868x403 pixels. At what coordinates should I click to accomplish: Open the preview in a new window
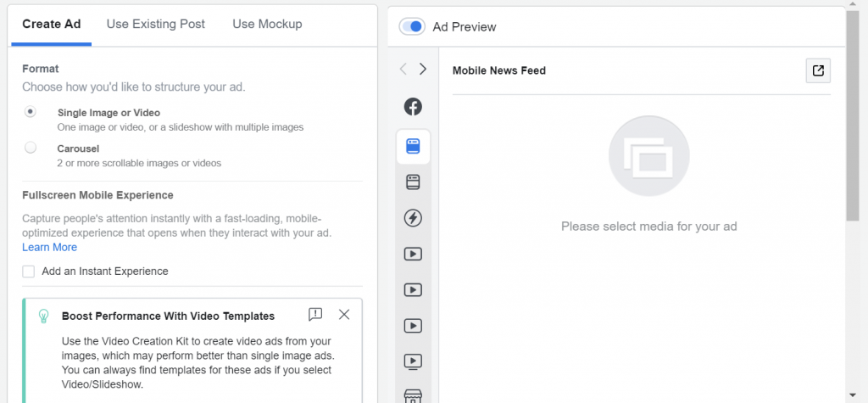point(818,70)
